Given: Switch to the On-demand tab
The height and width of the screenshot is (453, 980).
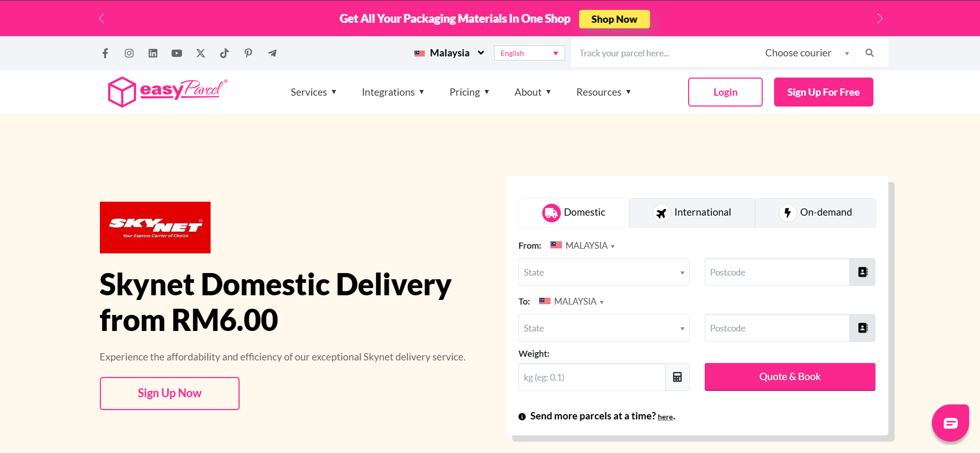Looking at the screenshot, I should [x=815, y=213].
